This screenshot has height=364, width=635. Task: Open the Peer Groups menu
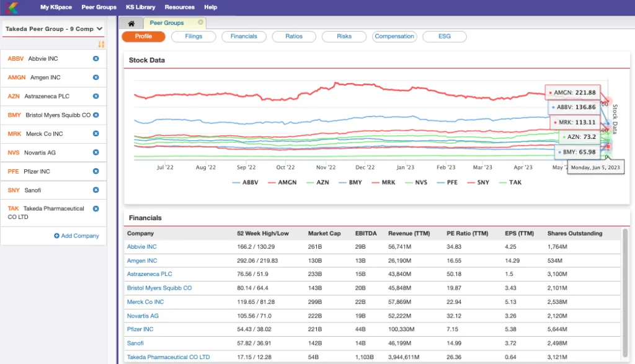(x=99, y=7)
